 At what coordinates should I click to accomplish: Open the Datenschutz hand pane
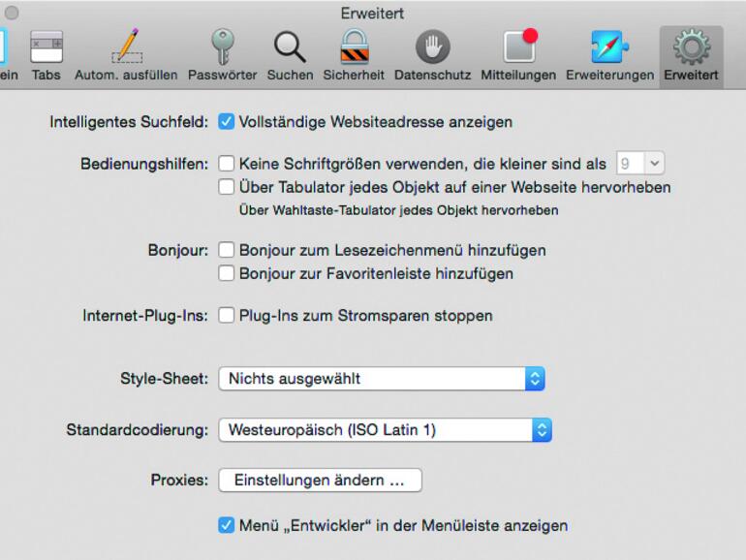[x=432, y=55]
